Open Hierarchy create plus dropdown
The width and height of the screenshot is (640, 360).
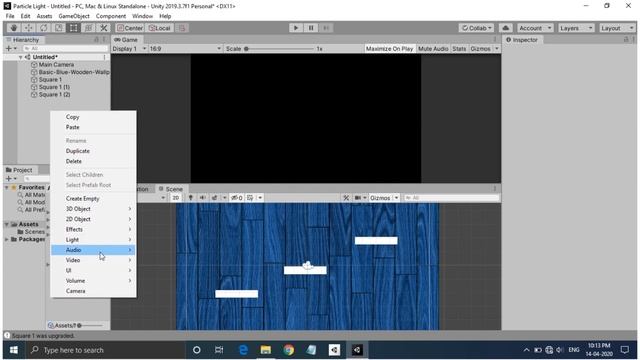[11, 48]
